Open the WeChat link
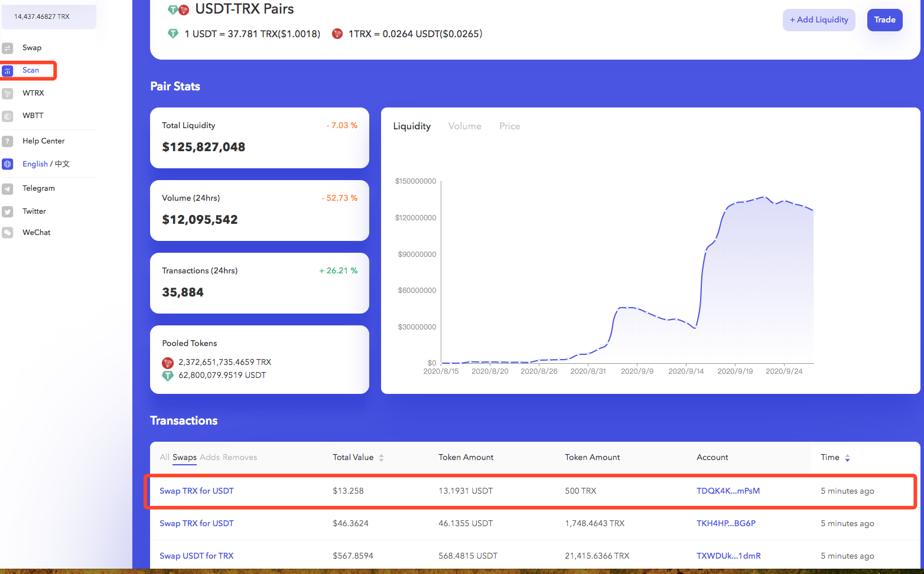The width and height of the screenshot is (924, 574). tap(37, 233)
